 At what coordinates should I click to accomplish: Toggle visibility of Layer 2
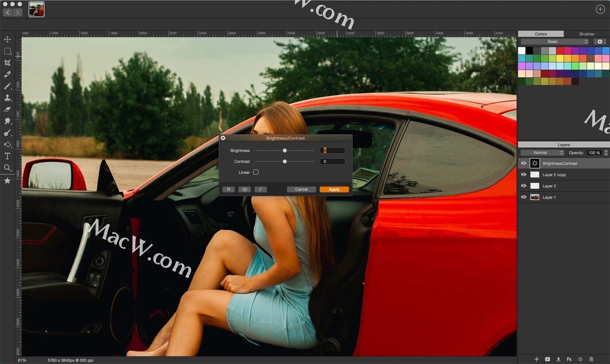(524, 186)
